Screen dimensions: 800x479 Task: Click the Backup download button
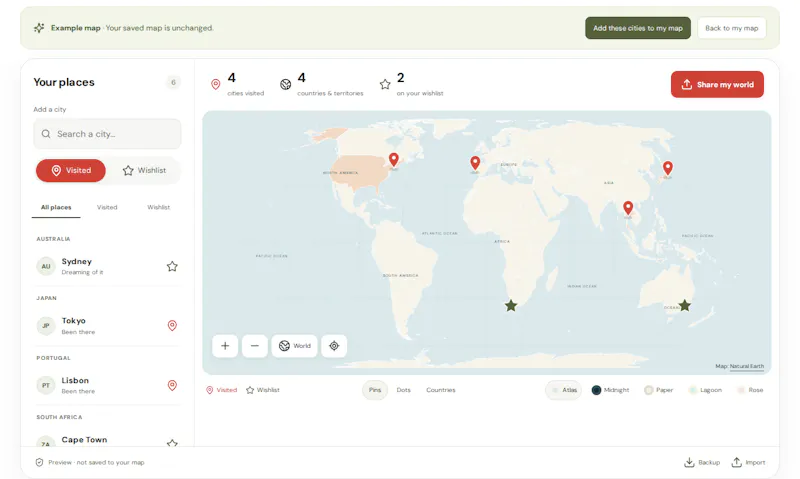pyautogui.click(x=702, y=462)
